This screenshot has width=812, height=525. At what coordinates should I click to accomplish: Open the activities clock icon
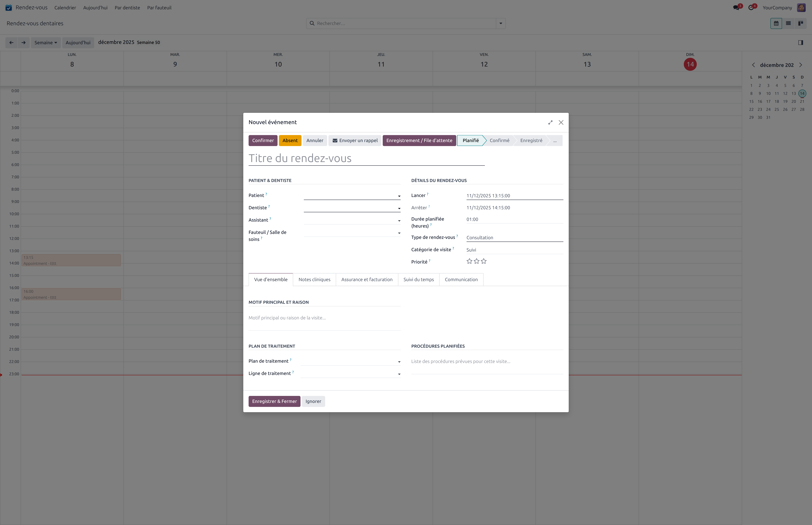(751, 7)
